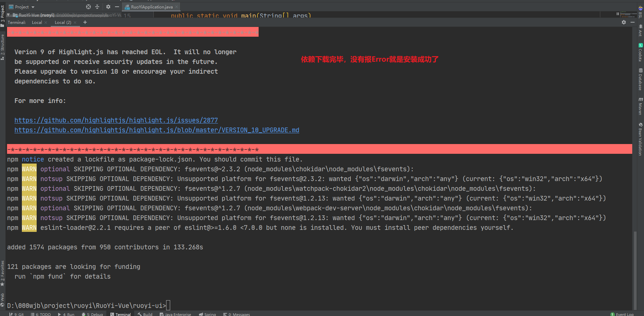Hide the Terminal panel via dash icon
Image resolution: width=644 pixels, height=316 pixels.
point(633,22)
